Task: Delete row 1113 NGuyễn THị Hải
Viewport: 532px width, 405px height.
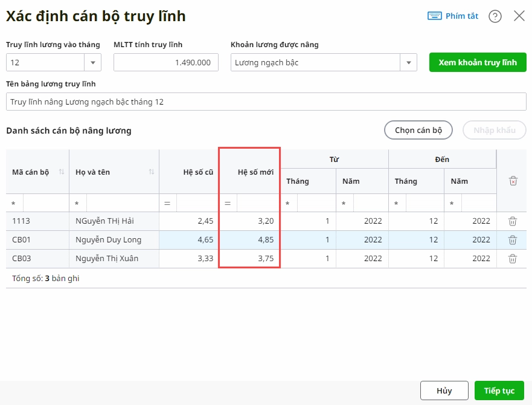Action: [x=513, y=221]
